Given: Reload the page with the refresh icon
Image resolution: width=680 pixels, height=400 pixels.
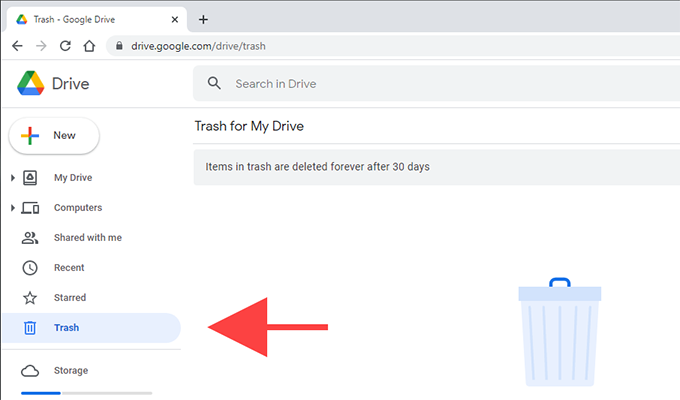Looking at the screenshot, I should 65,46.
